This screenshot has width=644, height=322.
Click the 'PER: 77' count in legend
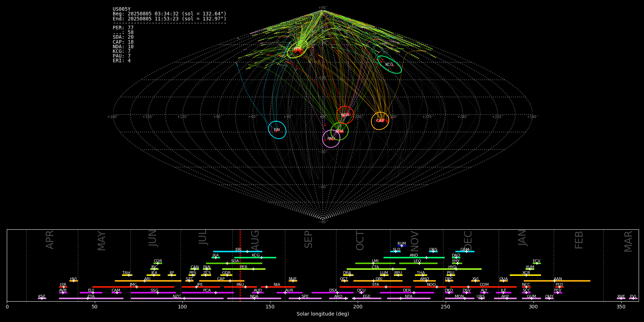point(123,28)
